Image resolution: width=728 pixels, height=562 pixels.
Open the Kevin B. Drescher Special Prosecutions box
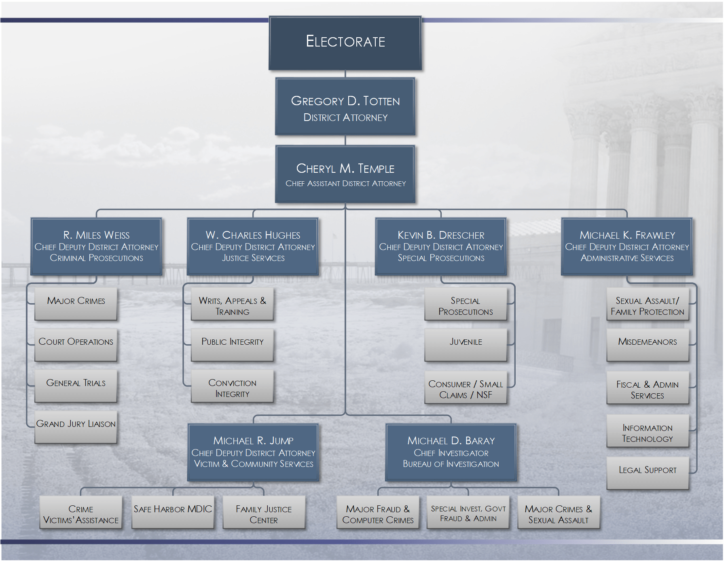(441, 247)
